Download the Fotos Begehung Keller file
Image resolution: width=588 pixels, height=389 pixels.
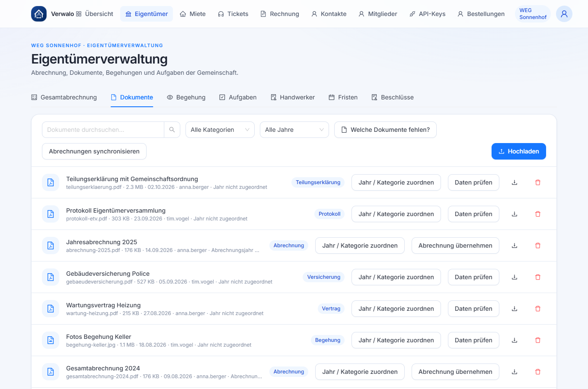point(514,340)
